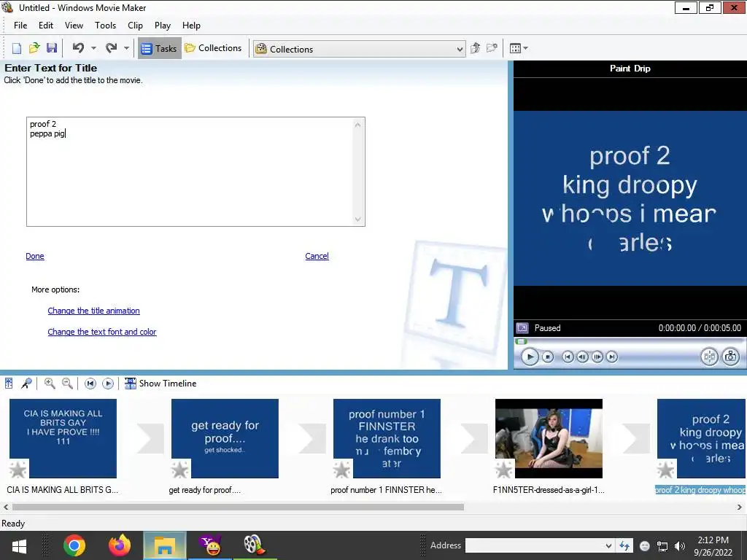Select the proof number 1 FINNSTER clip

coord(387,438)
